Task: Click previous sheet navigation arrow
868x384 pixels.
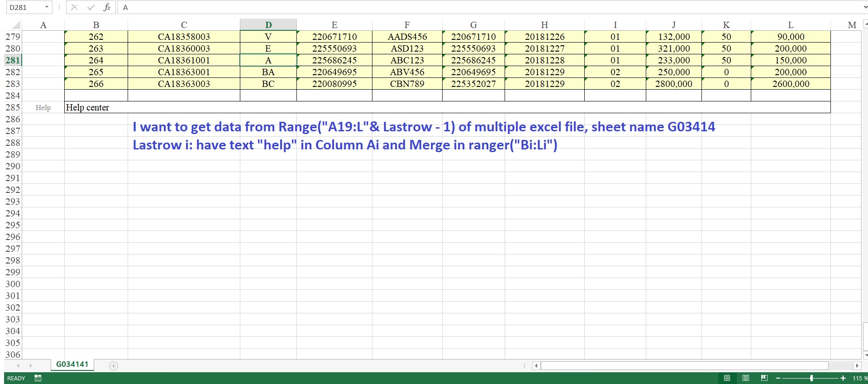Action: coord(18,365)
